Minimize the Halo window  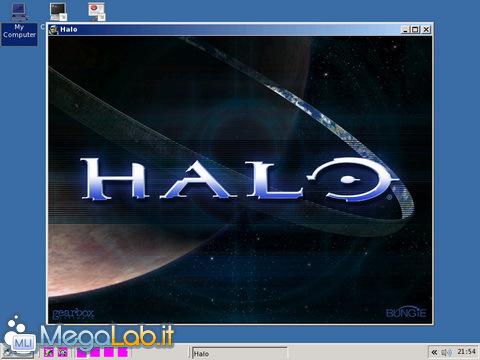point(405,30)
